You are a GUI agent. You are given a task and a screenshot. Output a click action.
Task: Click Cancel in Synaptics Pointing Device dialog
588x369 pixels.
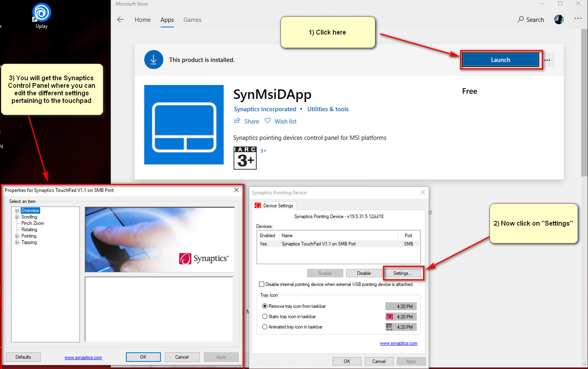pyautogui.click(x=379, y=361)
